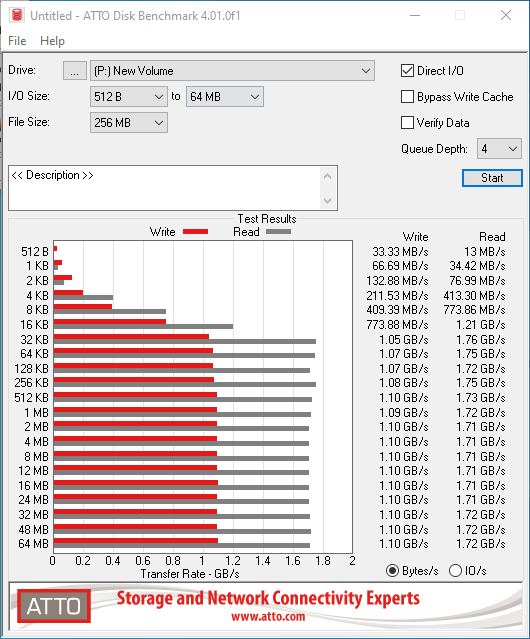The image size is (530, 639).
Task: Open the Drive selection dropdown
Action: [x=232, y=71]
